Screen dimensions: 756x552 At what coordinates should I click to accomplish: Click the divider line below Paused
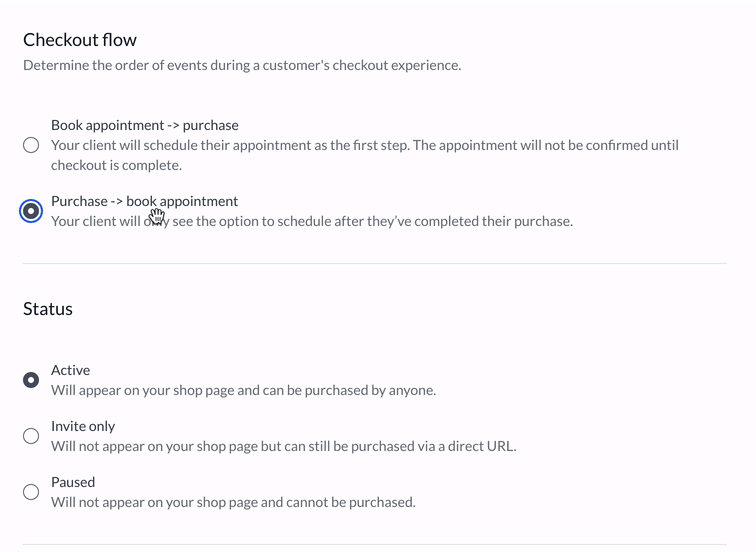click(374, 545)
